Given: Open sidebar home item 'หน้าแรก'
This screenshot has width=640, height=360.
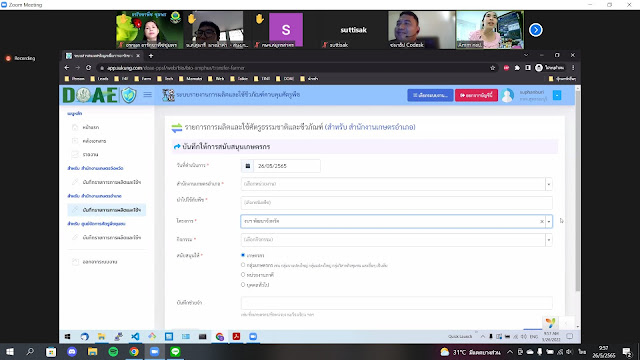Looking at the screenshot, I should tap(91, 127).
